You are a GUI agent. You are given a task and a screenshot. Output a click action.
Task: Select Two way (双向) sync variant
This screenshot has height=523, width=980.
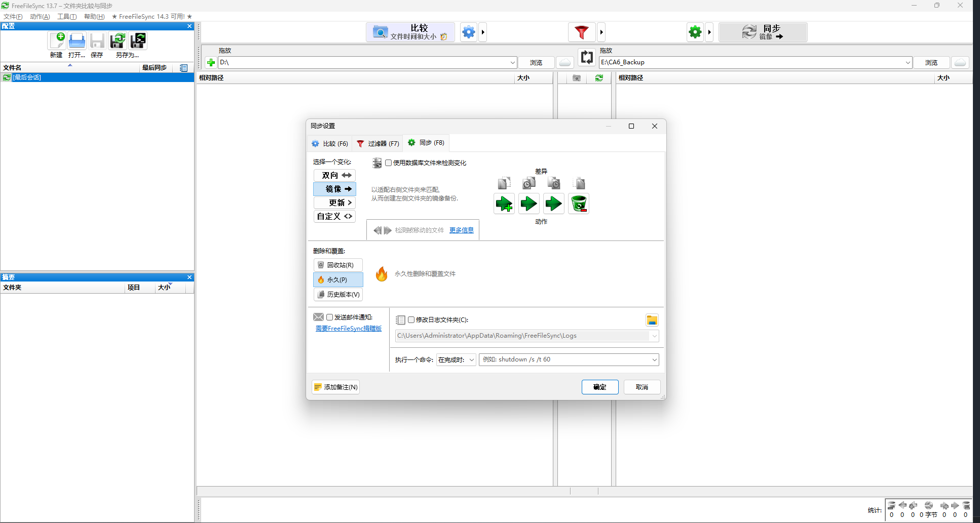click(334, 175)
